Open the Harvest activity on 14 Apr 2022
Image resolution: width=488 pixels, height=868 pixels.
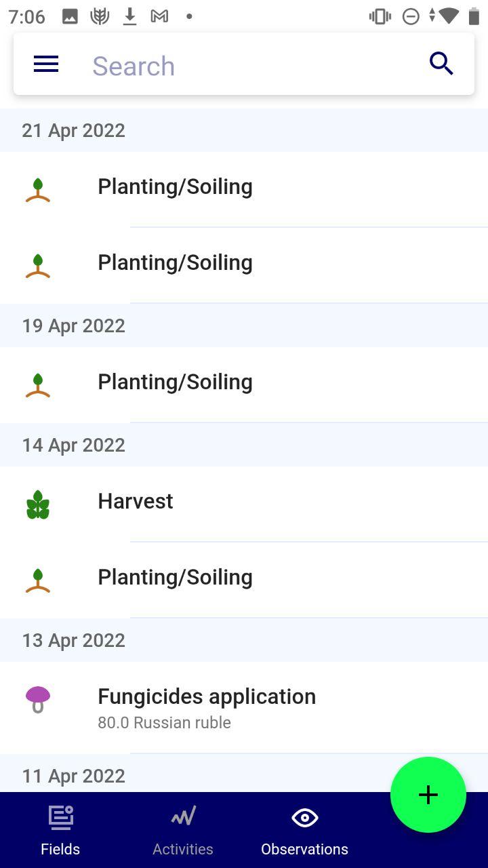click(244, 504)
